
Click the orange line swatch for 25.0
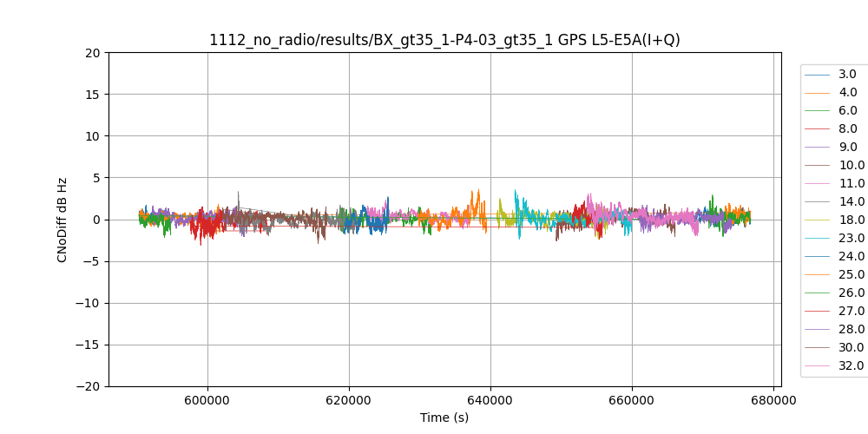pyautogui.click(x=817, y=275)
